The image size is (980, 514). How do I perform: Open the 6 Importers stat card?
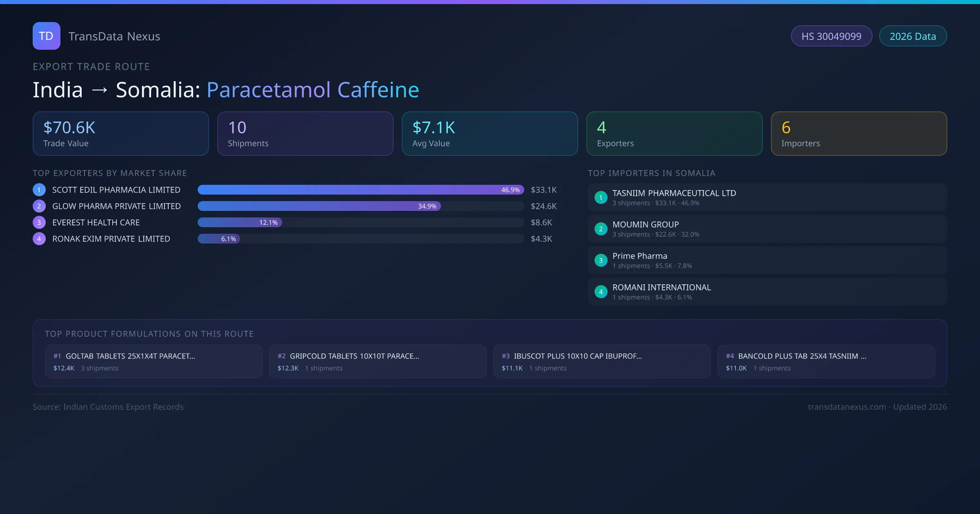coord(859,134)
